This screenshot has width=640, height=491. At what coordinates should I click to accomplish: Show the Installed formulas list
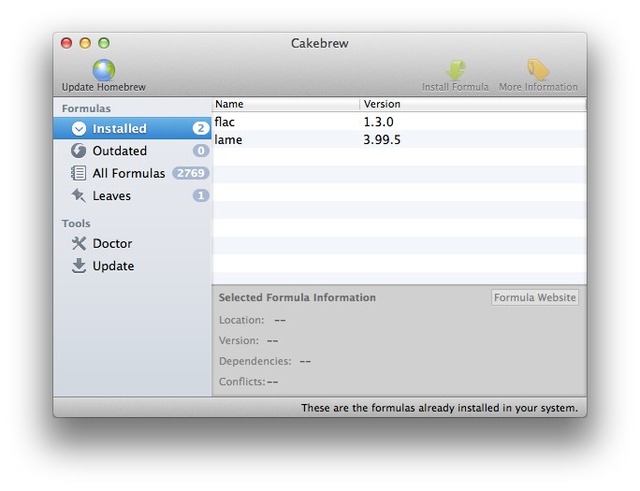pos(132,129)
